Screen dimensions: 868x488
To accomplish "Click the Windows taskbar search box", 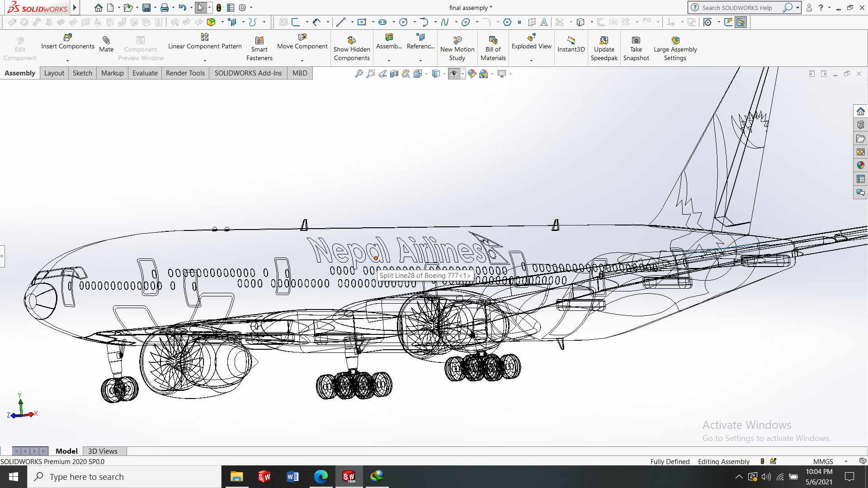I will (x=124, y=477).
